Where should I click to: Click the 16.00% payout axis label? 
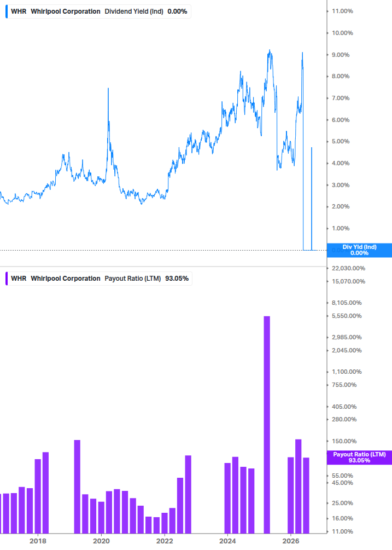click(x=342, y=518)
